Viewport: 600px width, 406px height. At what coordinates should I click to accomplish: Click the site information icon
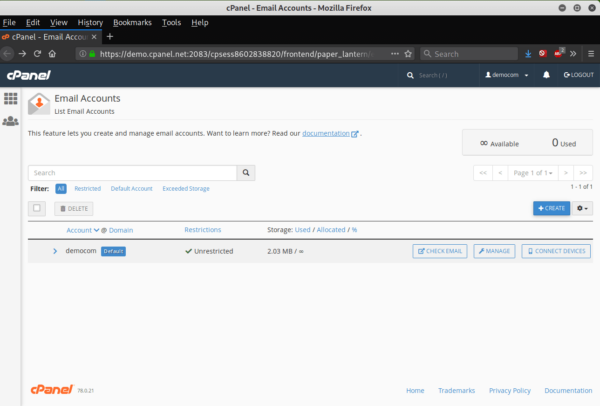[83, 54]
